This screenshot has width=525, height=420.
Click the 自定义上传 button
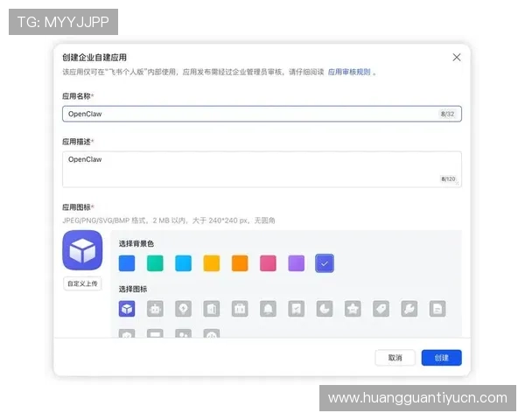(x=82, y=283)
